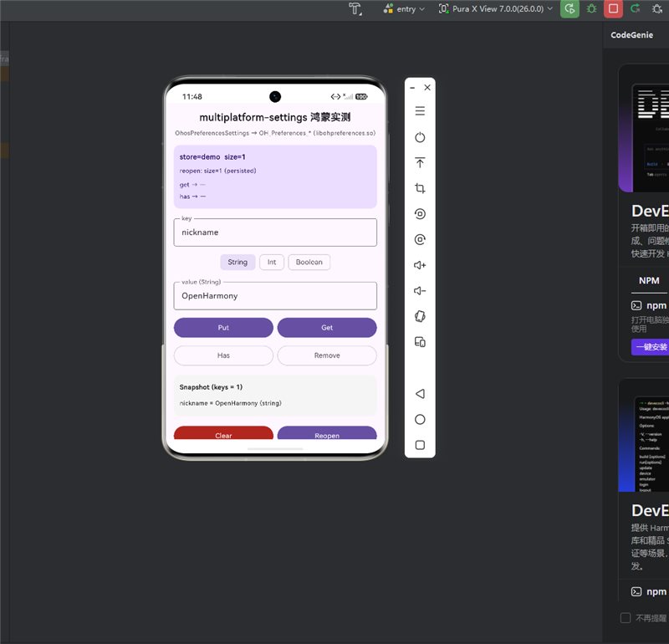The width and height of the screenshot is (669, 644).
Task: Click the emulator home circle button
Action: [x=420, y=420]
